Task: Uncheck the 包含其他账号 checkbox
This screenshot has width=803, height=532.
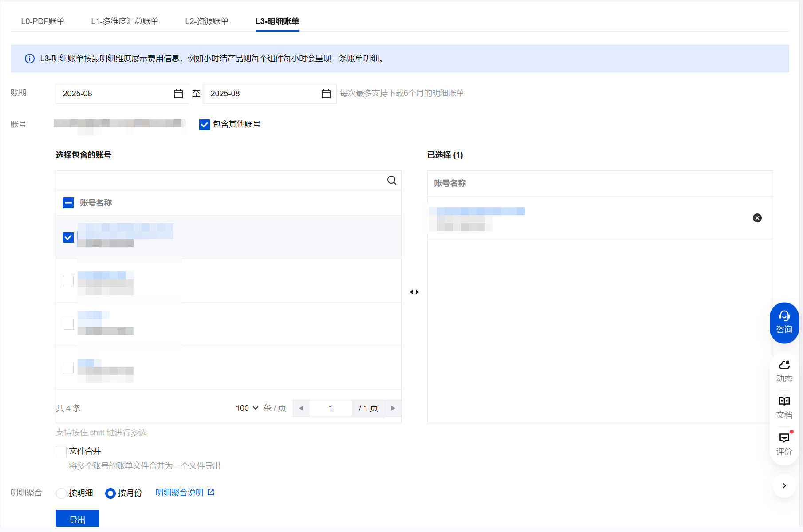Action: (205, 125)
